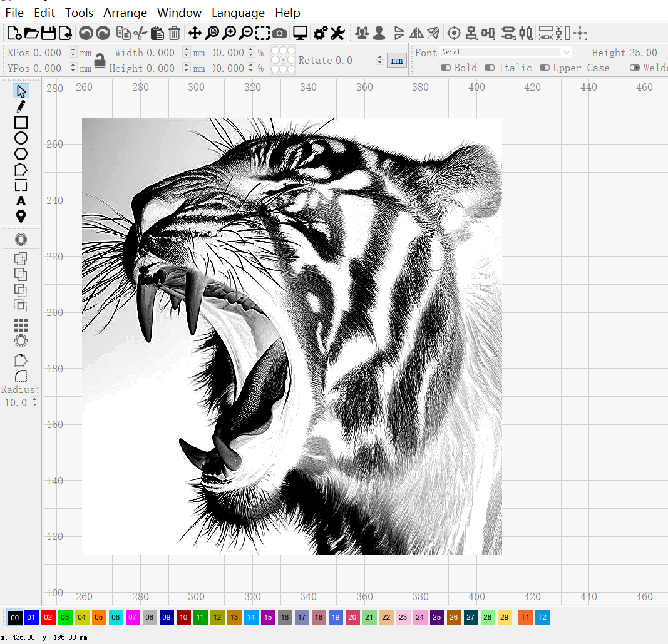
Task: Click the trash Delete icon
Action: click(175, 33)
